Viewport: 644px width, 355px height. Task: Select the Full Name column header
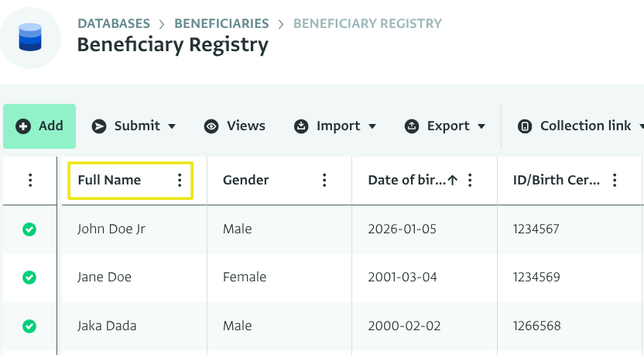coord(109,181)
